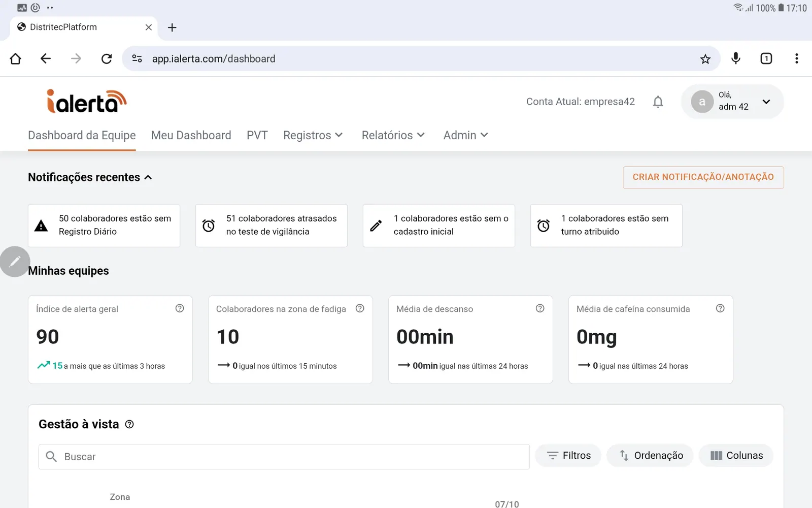
Task: Click the battery status icon
Action: coord(781,8)
